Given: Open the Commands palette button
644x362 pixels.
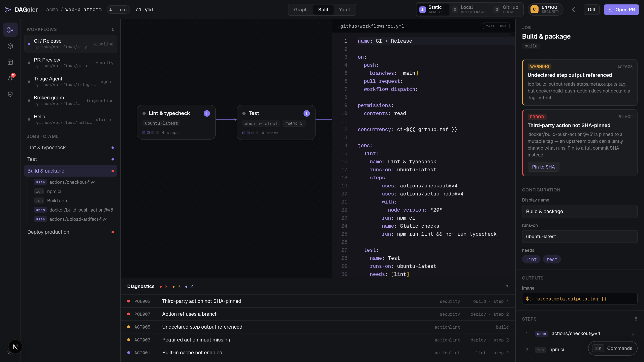Looking at the screenshot, I should tap(612, 348).
